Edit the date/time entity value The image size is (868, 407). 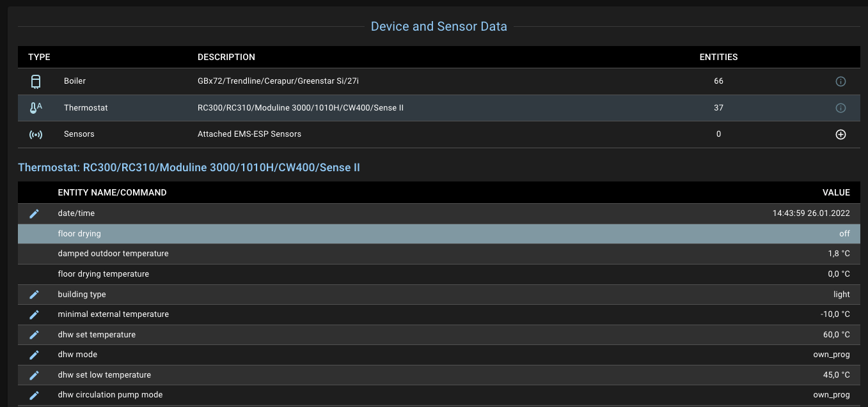[34, 213]
